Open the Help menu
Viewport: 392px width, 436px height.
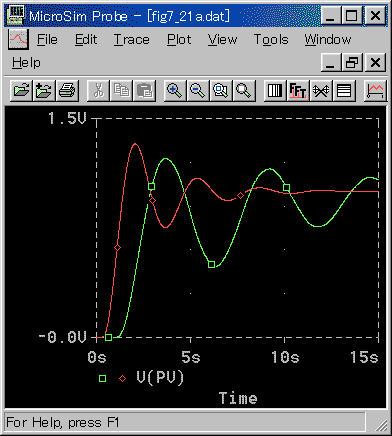pos(26,63)
